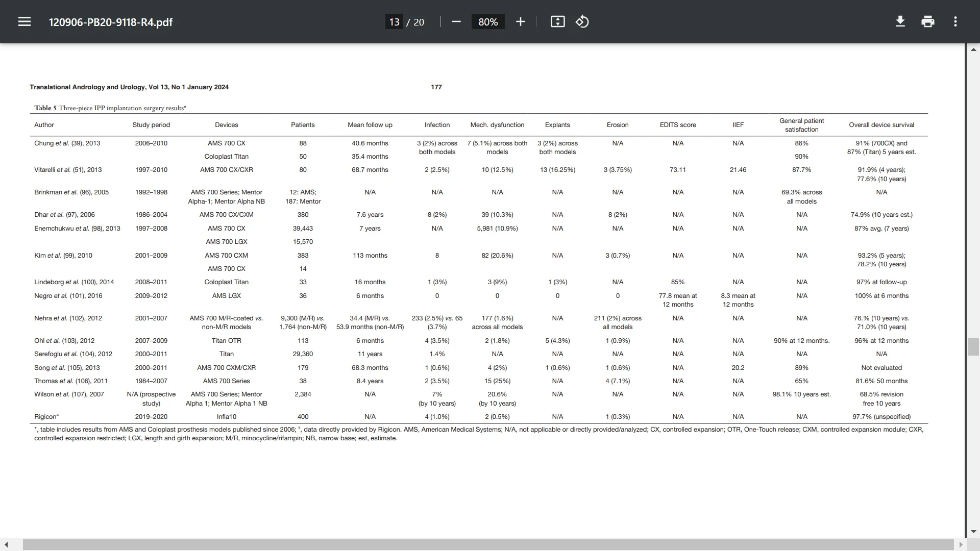Click the scroll right arrow
Image resolution: width=980 pixels, height=551 pixels.
pyautogui.click(x=961, y=545)
